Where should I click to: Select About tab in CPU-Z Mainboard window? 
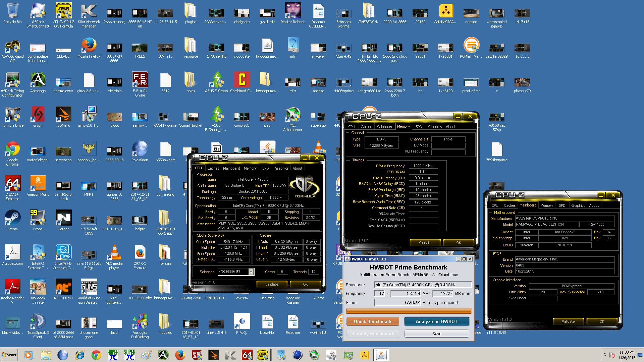click(594, 205)
